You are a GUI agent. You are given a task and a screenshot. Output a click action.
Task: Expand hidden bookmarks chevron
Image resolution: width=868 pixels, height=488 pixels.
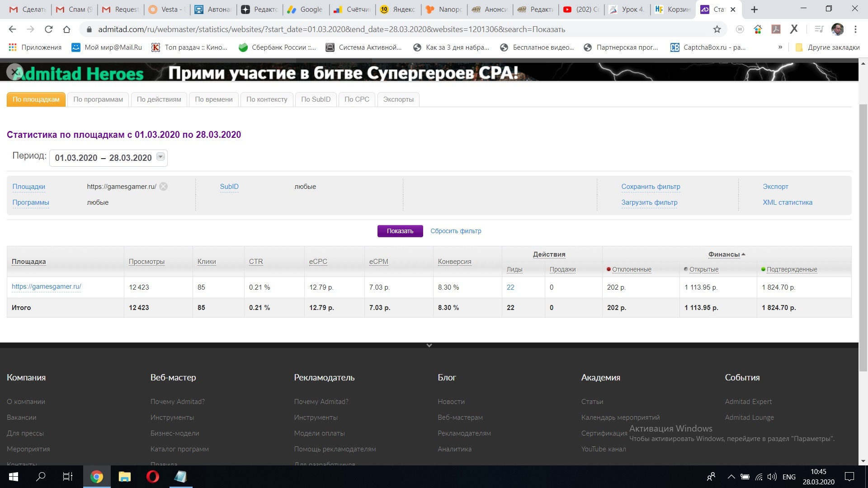[x=780, y=47]
